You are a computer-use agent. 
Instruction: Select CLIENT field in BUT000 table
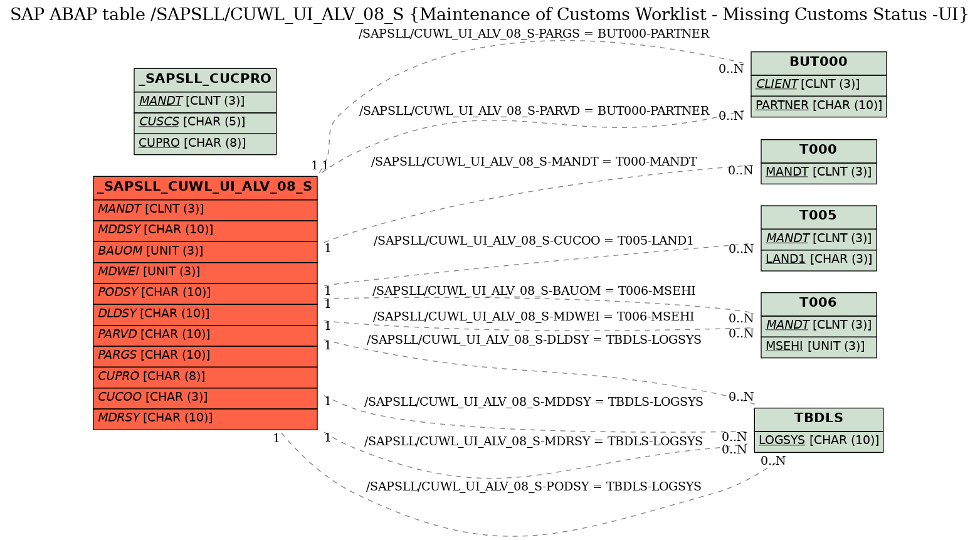pyautogui.click(x=818, y=85)
